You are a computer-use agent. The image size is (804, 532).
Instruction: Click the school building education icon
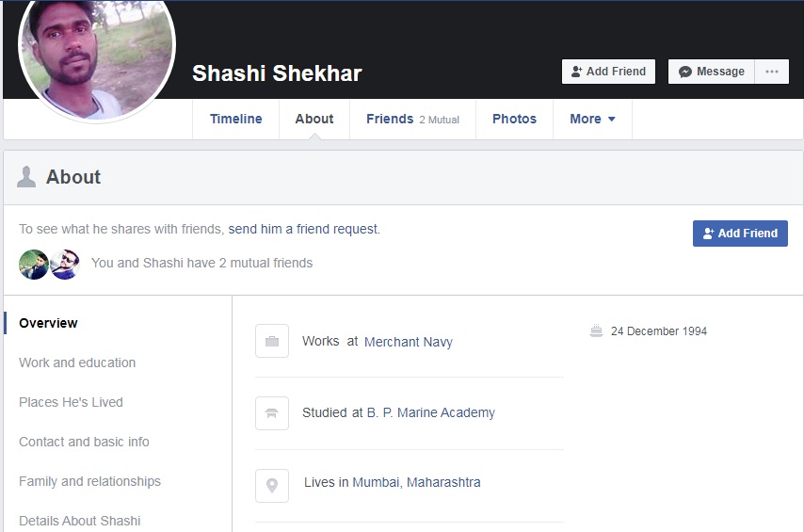point(272,413)
